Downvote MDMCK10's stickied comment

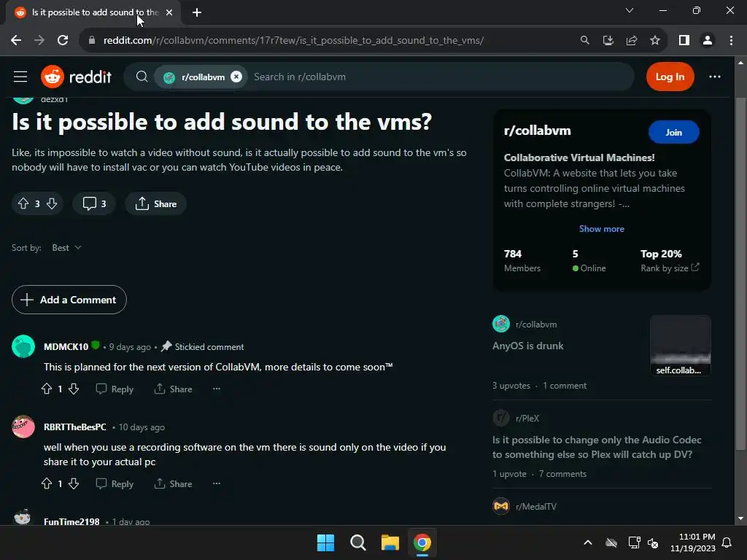click(74, 389)
